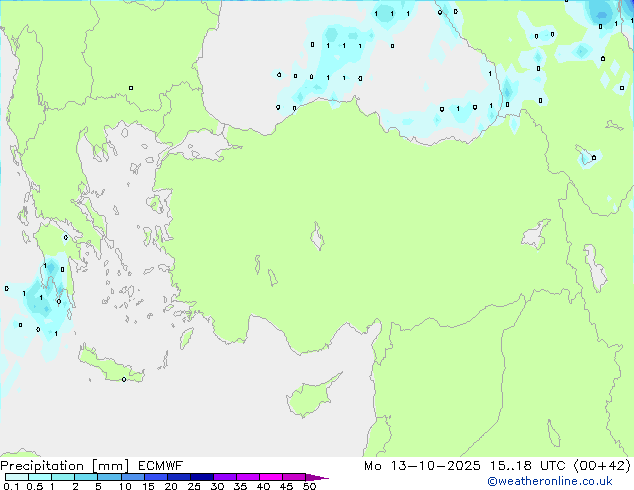634x490 pixels.
Task: Select the 10–15 mm blue legend swatch
Action: click(133, 477)
